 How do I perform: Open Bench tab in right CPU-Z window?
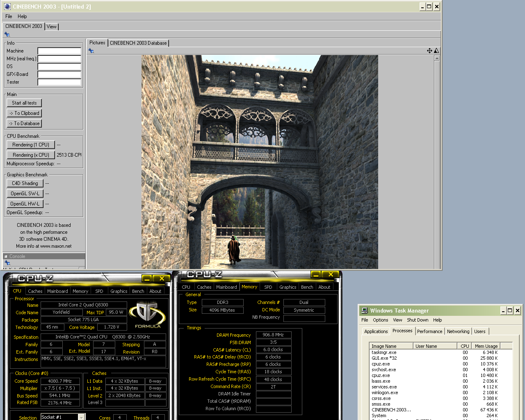point(307,287)
